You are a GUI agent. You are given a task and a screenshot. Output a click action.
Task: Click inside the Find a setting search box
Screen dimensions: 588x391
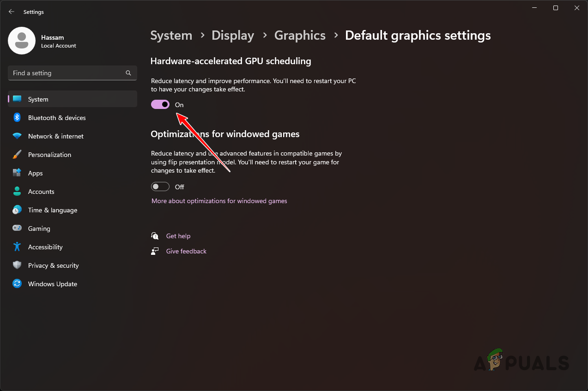[x=69, y=72]
